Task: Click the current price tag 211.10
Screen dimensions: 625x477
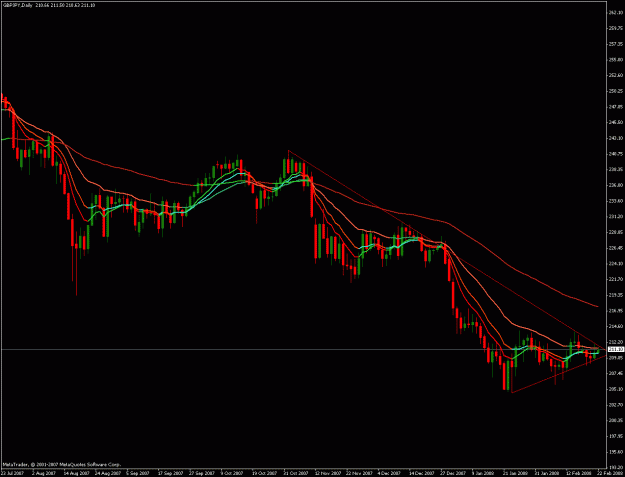Action: pyautogui.click(x=617, y=349)
